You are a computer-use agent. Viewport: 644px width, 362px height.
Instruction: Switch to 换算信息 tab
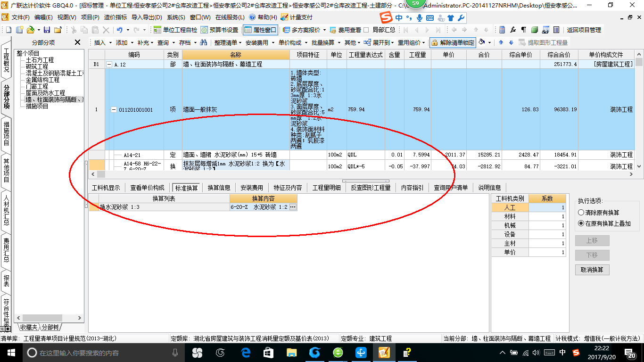pos(219,188)
